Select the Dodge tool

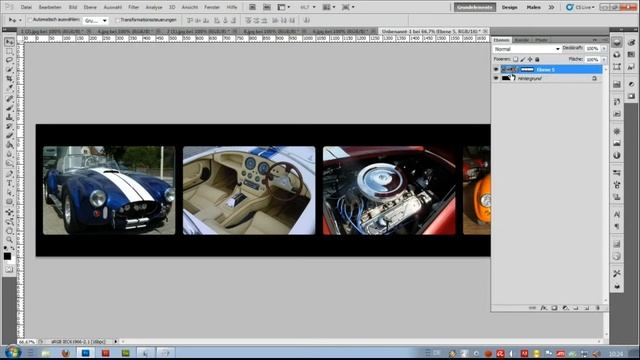coord(9,163)
